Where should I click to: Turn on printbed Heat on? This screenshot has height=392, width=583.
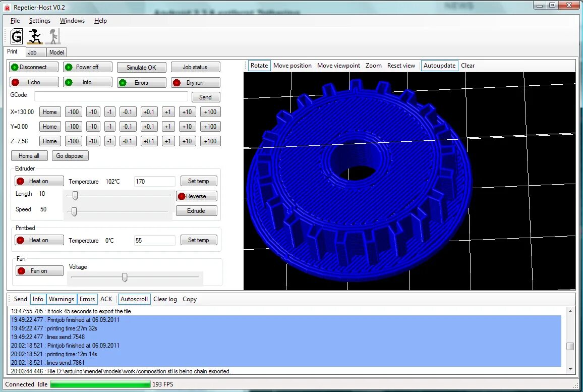39,240
